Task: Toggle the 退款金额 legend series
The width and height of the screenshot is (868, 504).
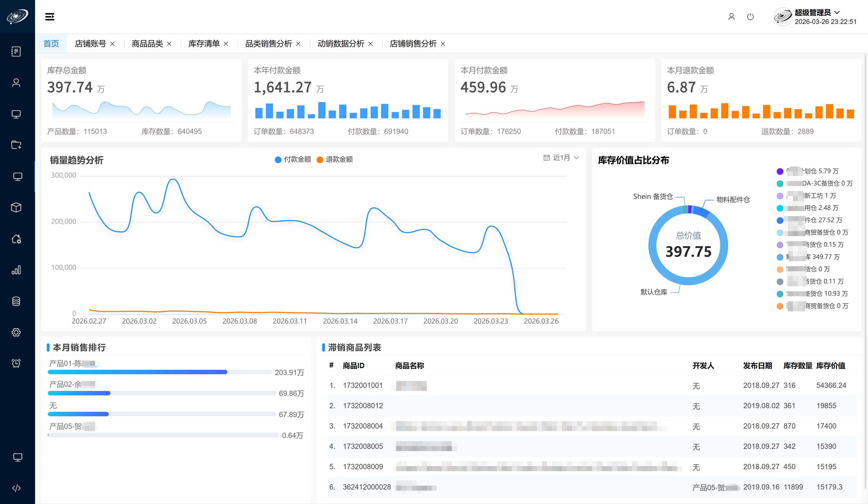Action: (x=335, y=159)
